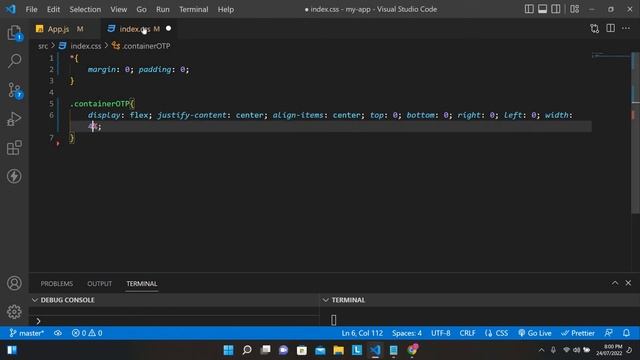Open Chrome from the taskbar
This screenshot has width=640, height=360.
pos(412,350)
